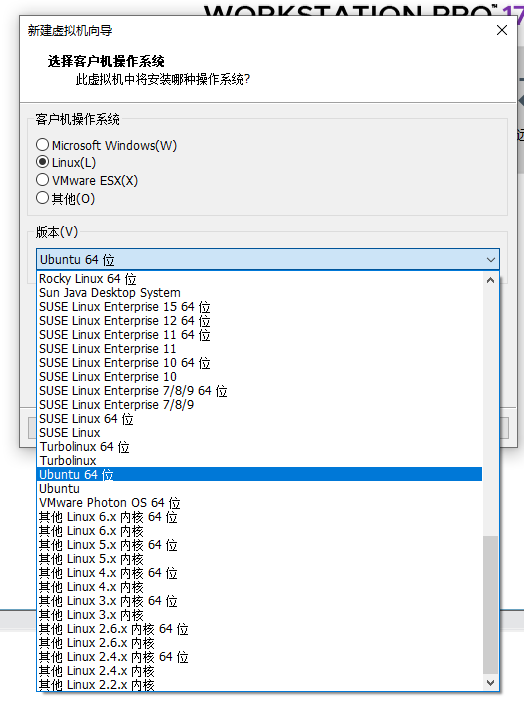Click the dropdown list scroll up arrow
524x706 pixels.
tap(490, 280)
